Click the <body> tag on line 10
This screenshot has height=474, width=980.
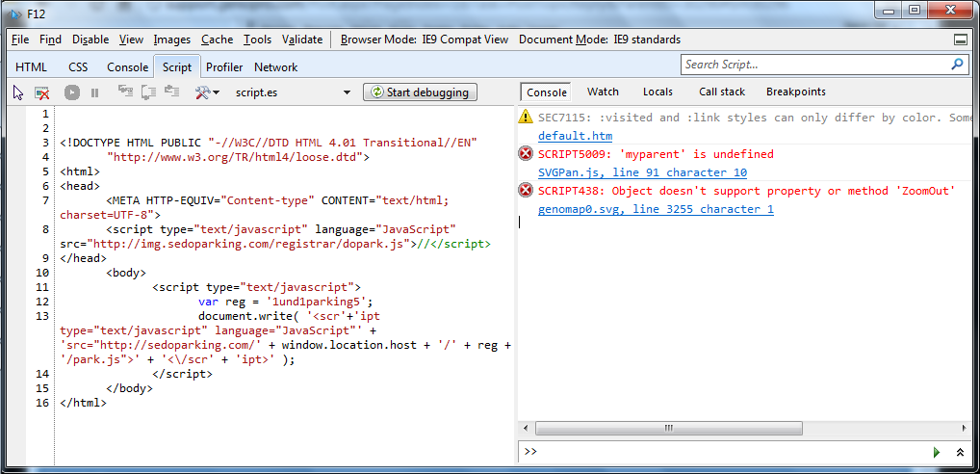[x=125, y=273]
